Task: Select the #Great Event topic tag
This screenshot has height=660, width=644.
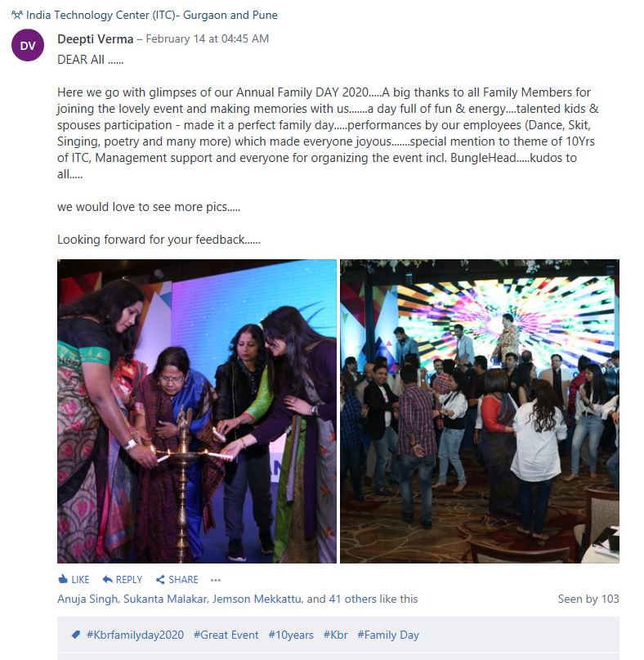Action: pos(226,635)
